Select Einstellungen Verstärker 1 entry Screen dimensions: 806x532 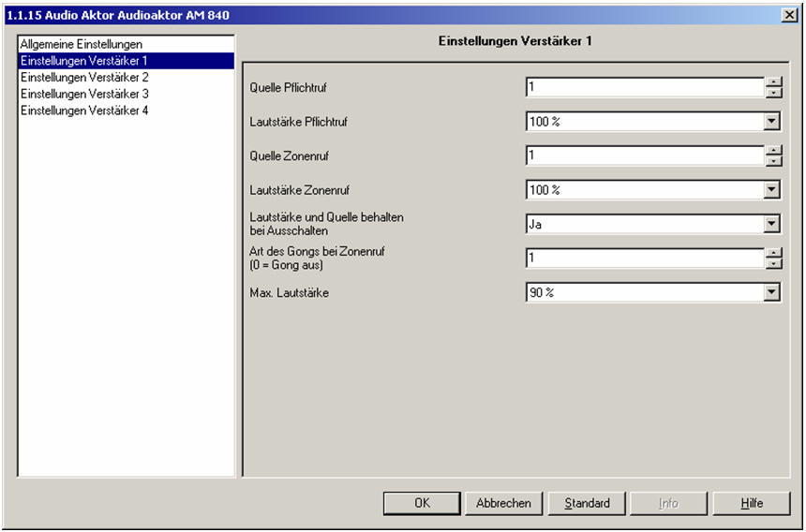click(84, 61)
